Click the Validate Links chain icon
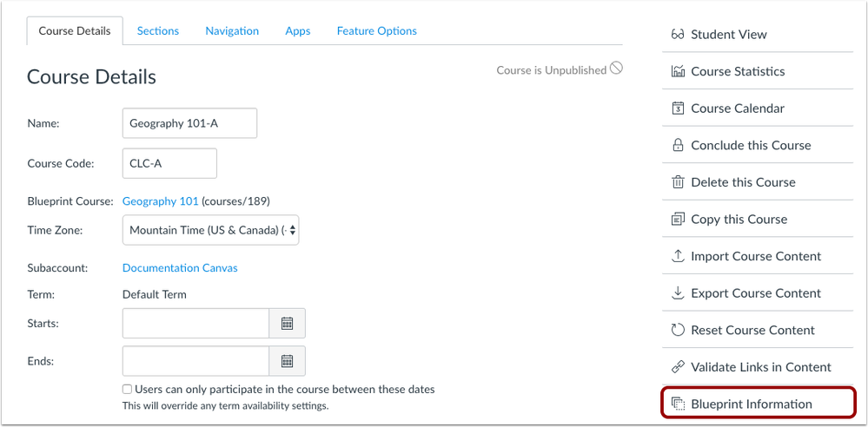The width and height of the screenshot is (868, 427). click(678, 367)
